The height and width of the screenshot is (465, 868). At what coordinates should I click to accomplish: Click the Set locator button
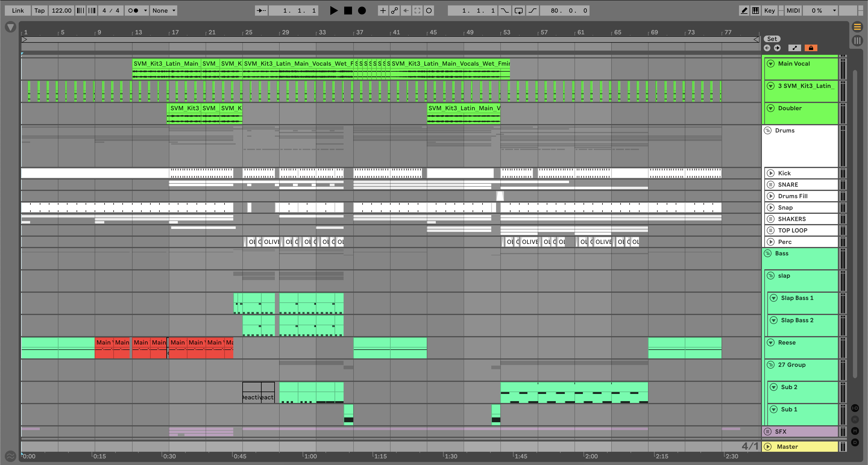pos(772,39)
